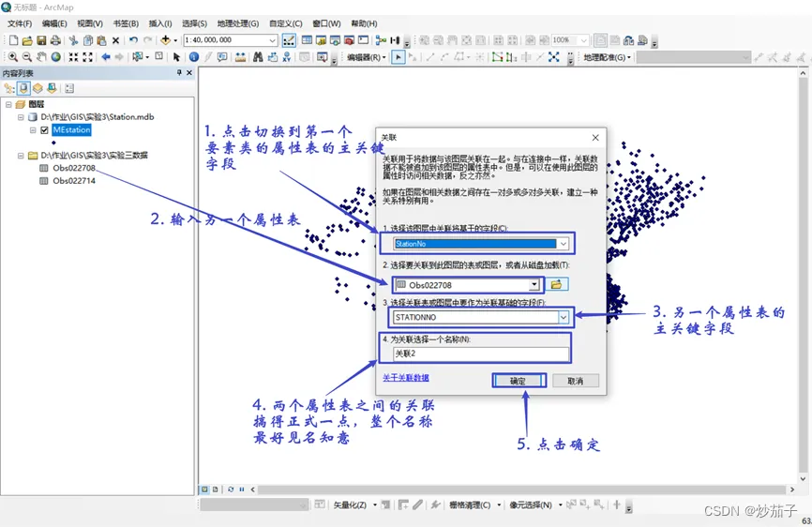Click the Fixed Zoom Out icon
Image resolution: width=812 pixels, height=527 pixels.
coord(87,57)
